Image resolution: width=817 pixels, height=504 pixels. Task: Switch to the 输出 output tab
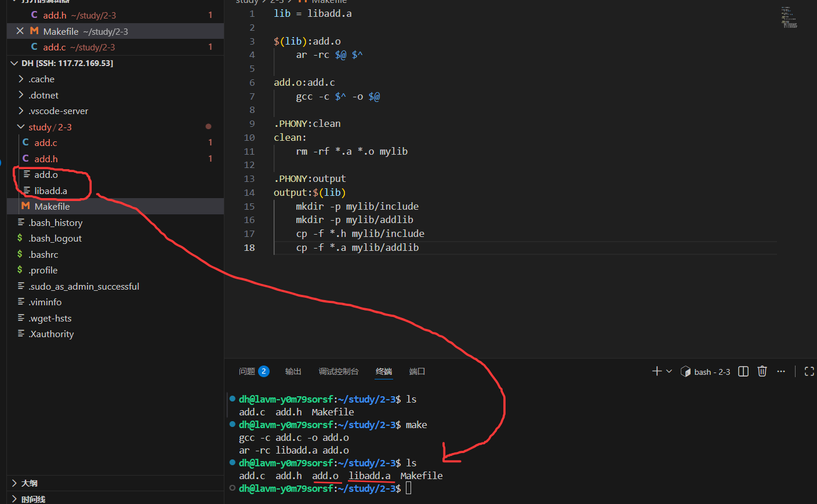[x=293, y=371]
